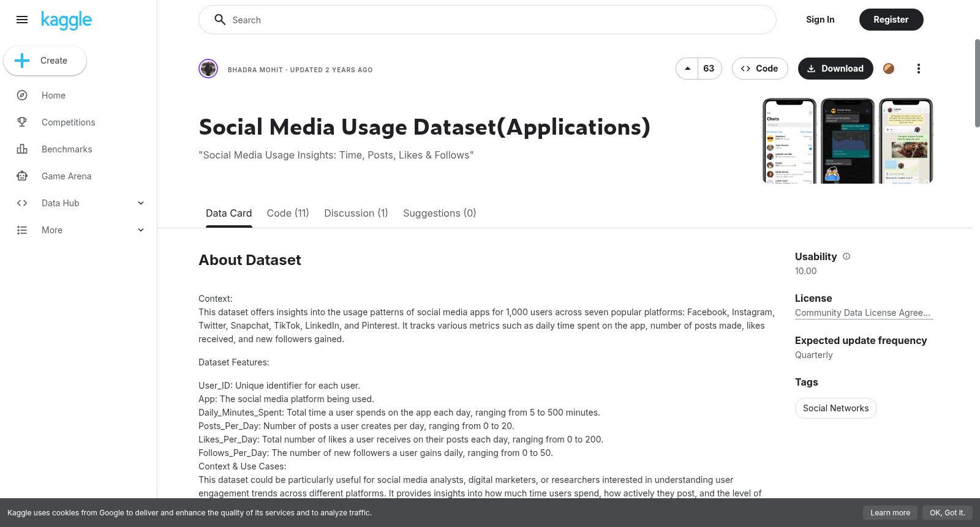
Task: Open the Code (11) tab
Action: [x=288, y=213]
